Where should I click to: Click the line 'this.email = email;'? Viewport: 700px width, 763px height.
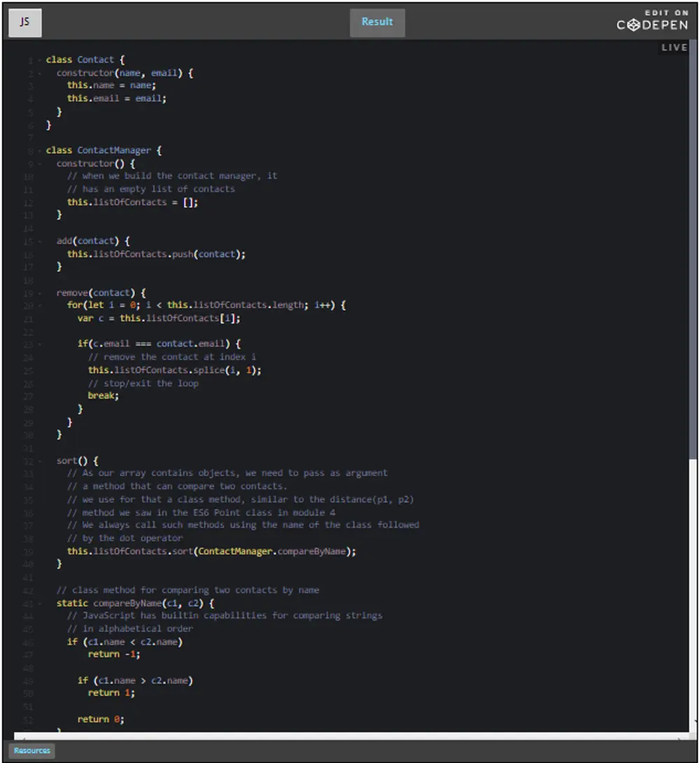pos(117,98)
